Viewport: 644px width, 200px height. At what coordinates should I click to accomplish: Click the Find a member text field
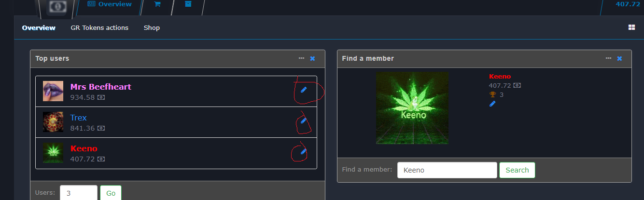tap(447, 170)
